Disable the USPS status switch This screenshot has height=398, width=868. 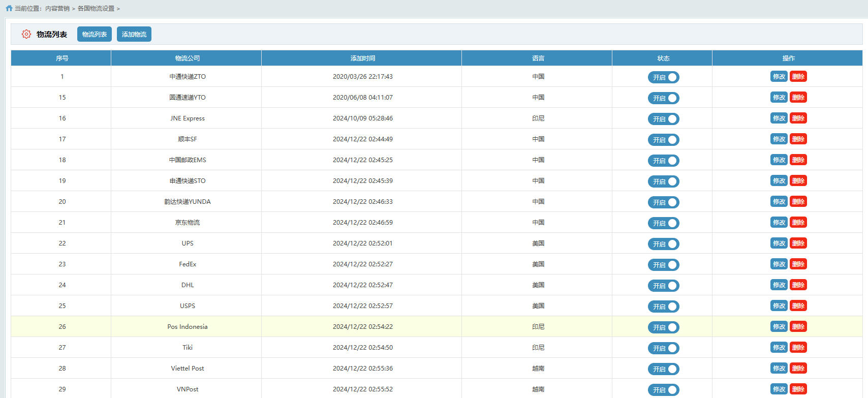tap(664, 307)
